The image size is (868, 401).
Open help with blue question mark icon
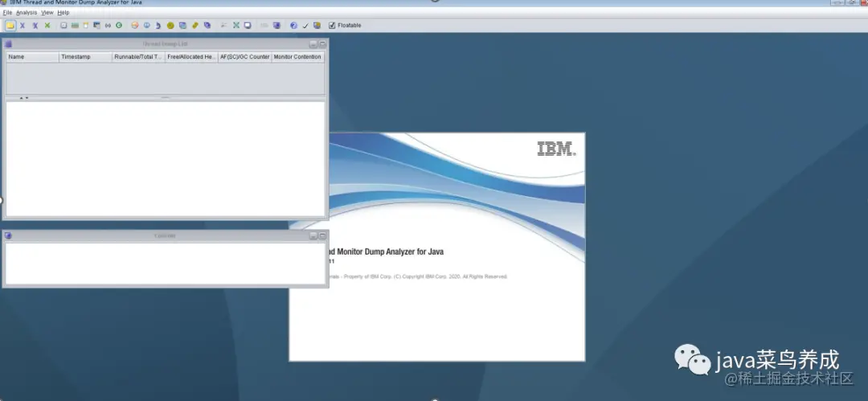[293, 26]
